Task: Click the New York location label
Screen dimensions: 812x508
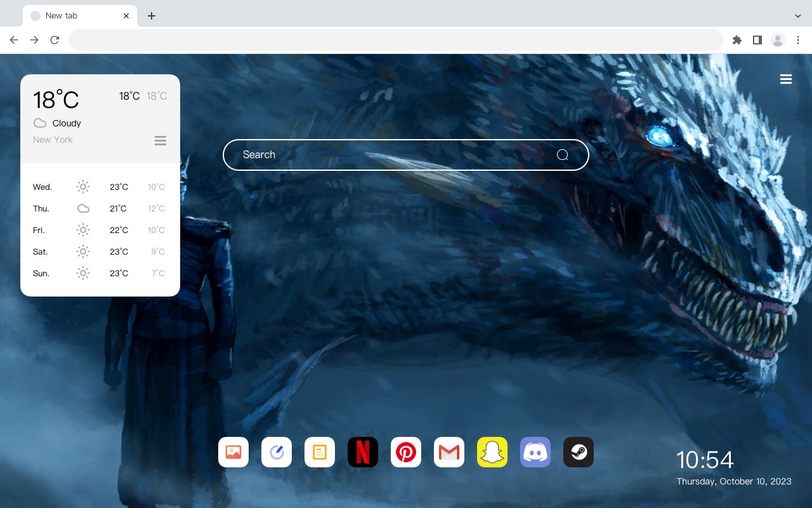Action: (x=53, y=140)
